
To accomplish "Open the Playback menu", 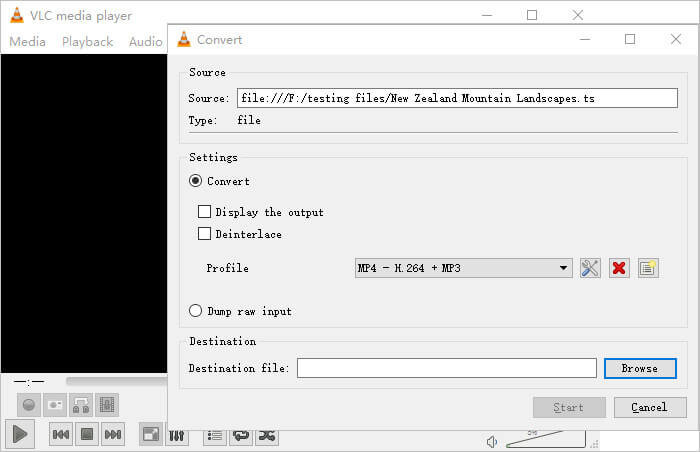I will click(x=88, y=42).
